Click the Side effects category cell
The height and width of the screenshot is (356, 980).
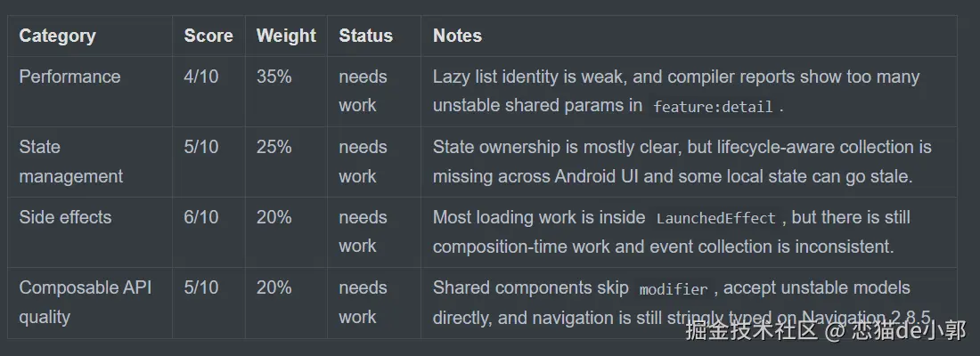click(x=65, y=217)
